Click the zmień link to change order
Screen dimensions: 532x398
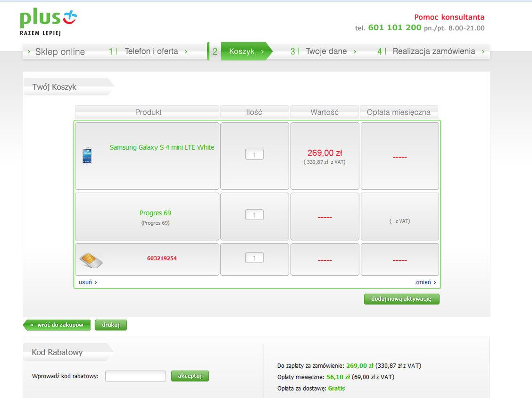tap(425, 282)
